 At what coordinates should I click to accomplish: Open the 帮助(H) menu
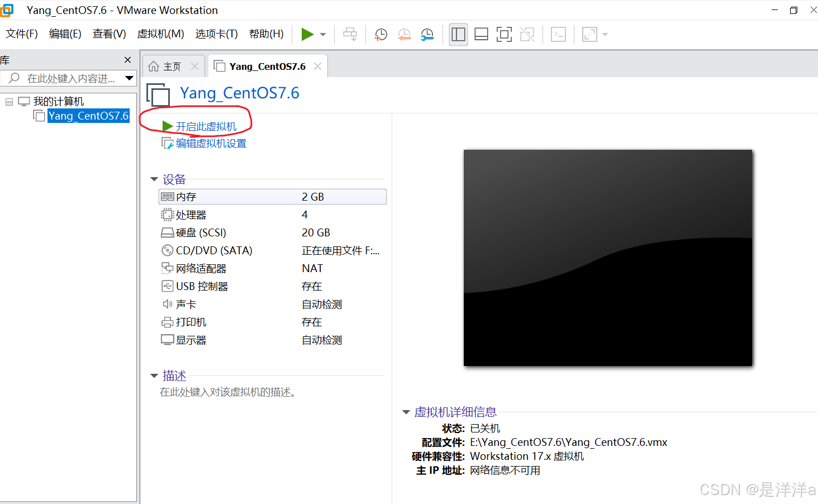tap(267, 34)
